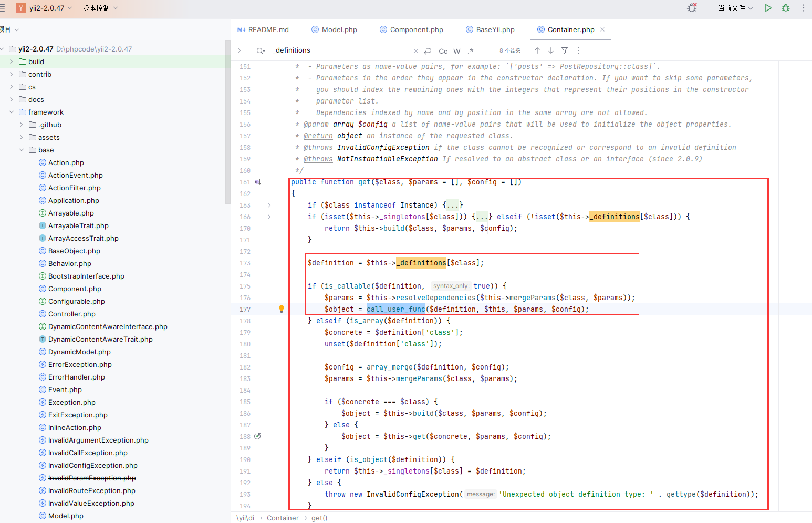812x523 pixels.
Task: Click the yellow light bulb intention icon
Action: pyautogui.click(x=282, y=309)
